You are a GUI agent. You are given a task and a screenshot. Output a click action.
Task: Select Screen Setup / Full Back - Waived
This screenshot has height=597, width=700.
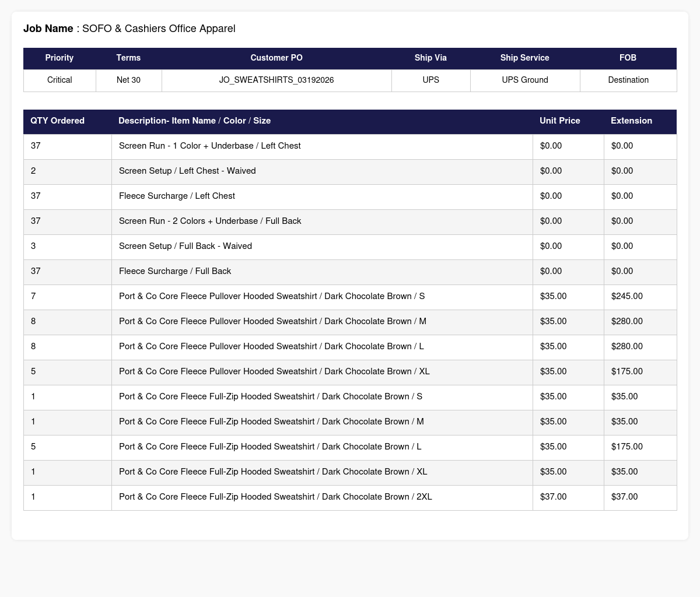point(185,246)
